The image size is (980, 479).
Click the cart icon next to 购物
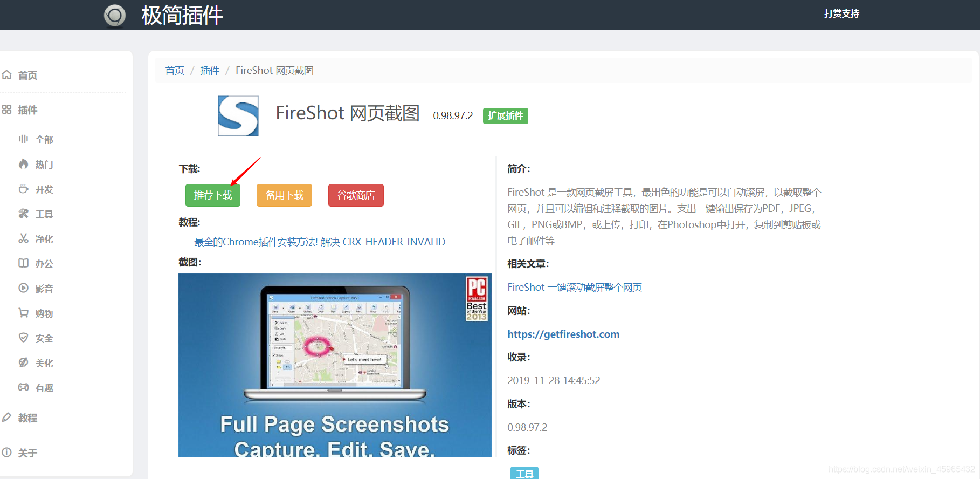coord(23,313)
